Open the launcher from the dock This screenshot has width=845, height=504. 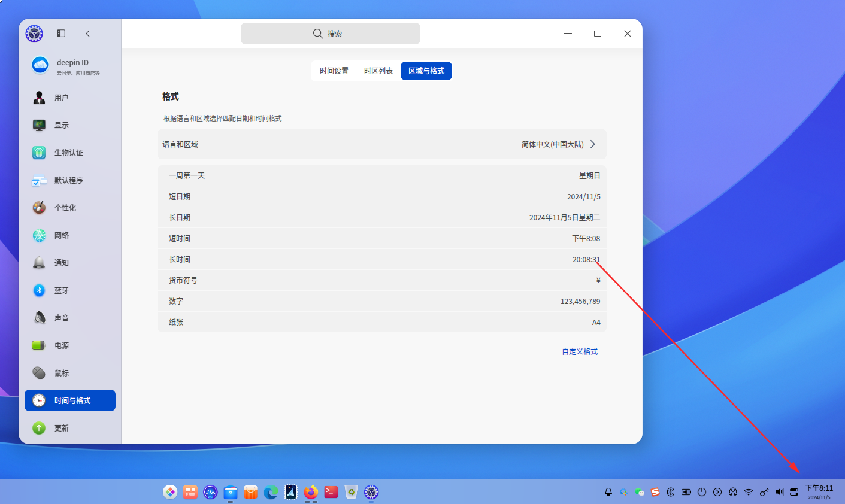click(170, 492)
